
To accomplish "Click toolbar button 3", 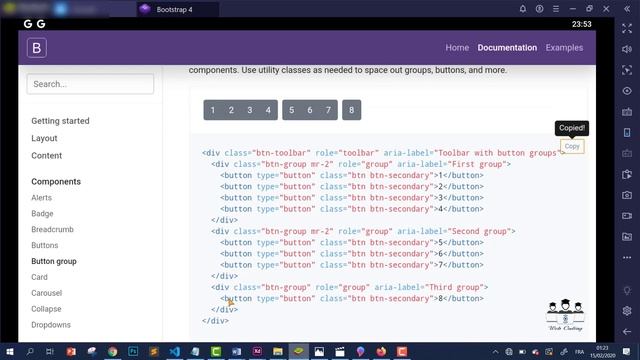I will click(x=250, y=110).
